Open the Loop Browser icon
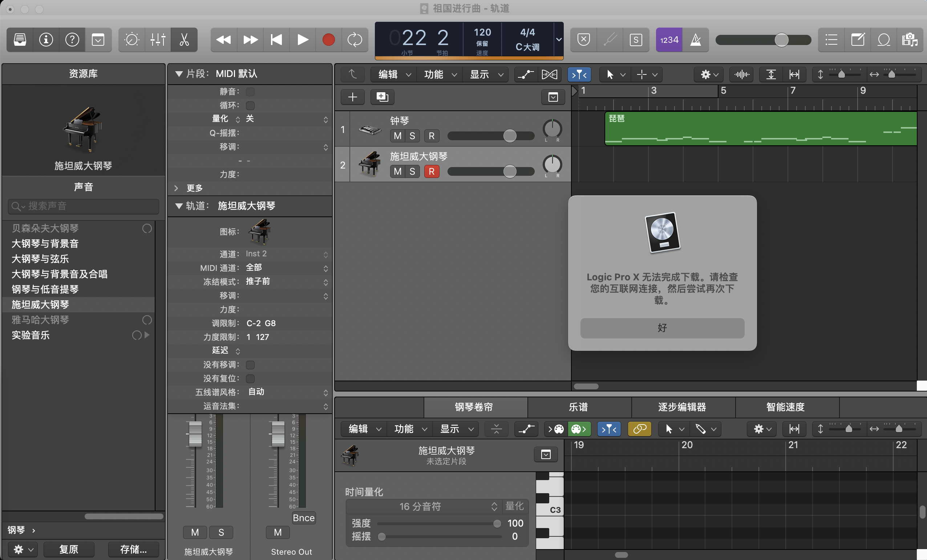Image resolution: width=927 pixels, height=560 pixels. tap(883, 40)
